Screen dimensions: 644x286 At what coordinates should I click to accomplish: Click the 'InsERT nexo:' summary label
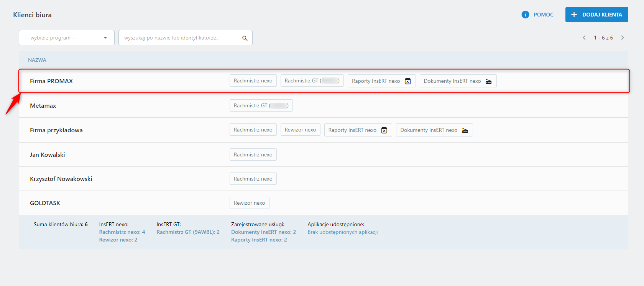(x=114, y=224)
